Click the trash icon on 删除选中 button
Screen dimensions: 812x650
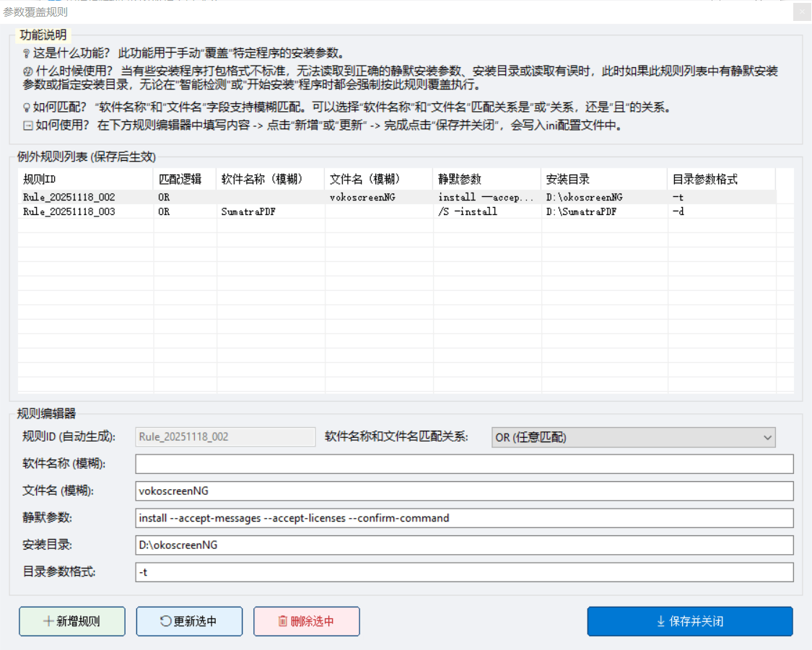[281, 621]
